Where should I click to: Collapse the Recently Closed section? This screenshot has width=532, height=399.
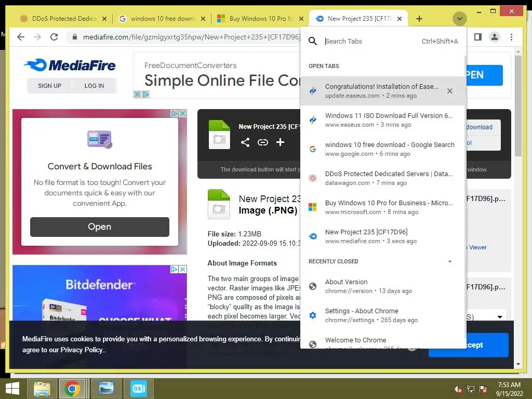[x=450, y=261]
